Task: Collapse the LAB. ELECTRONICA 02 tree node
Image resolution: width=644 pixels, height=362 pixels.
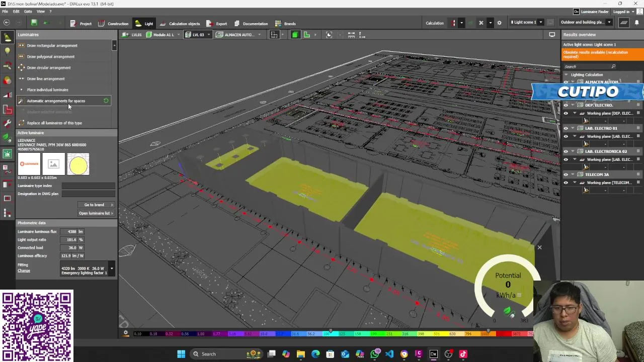Action: coord(573,151)
